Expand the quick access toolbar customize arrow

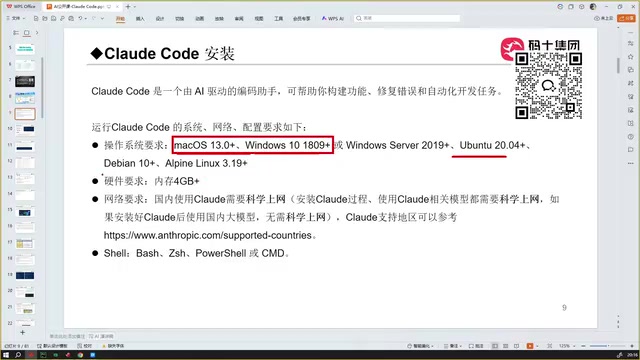(102, 18)
